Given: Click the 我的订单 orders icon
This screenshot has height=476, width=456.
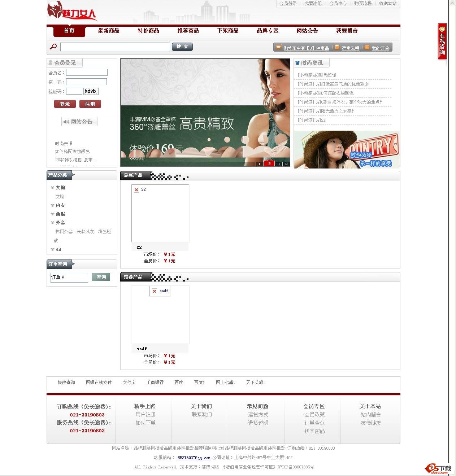Looking at the screenshot, I should tap(367, 47).
